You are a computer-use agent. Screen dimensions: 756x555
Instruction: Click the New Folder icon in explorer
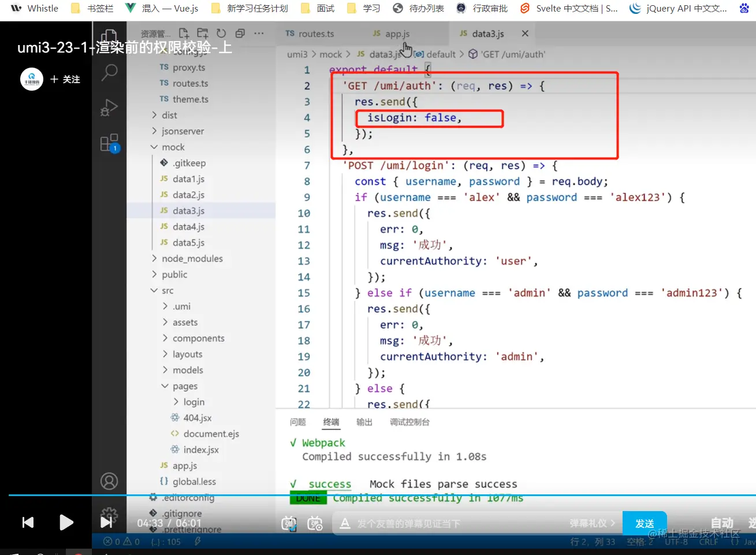pos(202,33)
